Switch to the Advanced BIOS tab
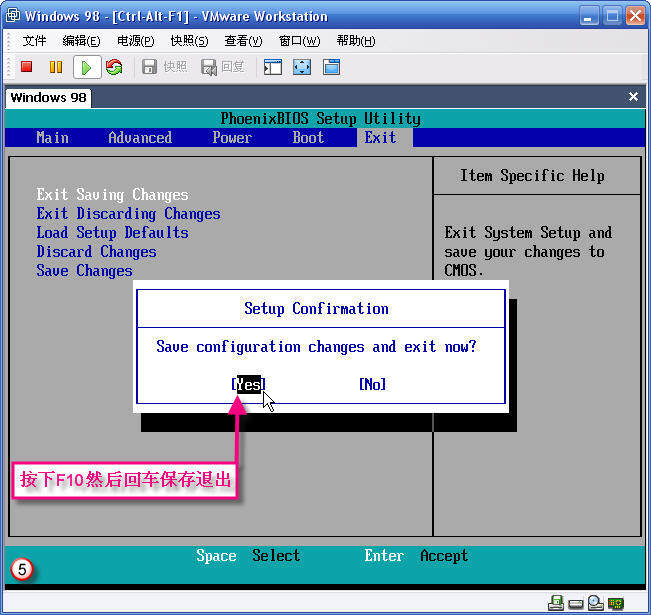 pos(140,137)
